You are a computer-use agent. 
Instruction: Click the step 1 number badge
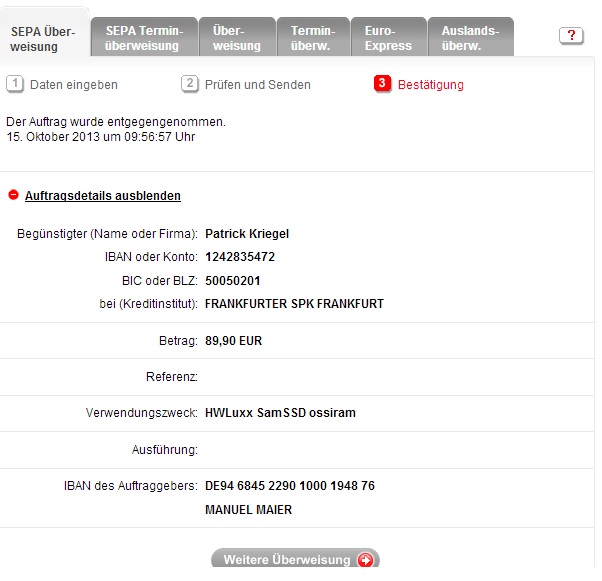pyautogui.click(x=15, y=84)
